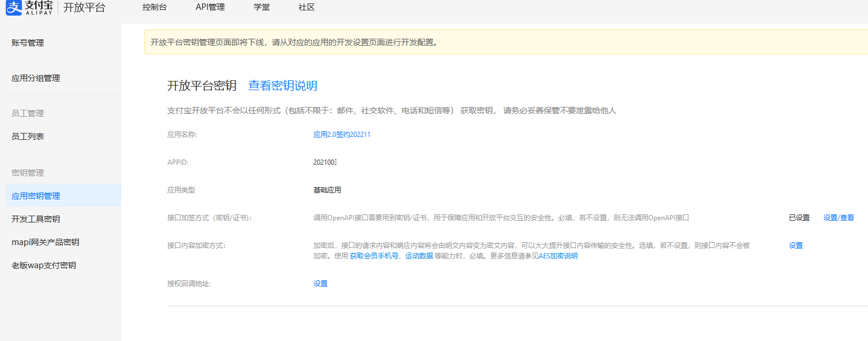Select 应用密钥管理 sidebar item

click(36, 196)
